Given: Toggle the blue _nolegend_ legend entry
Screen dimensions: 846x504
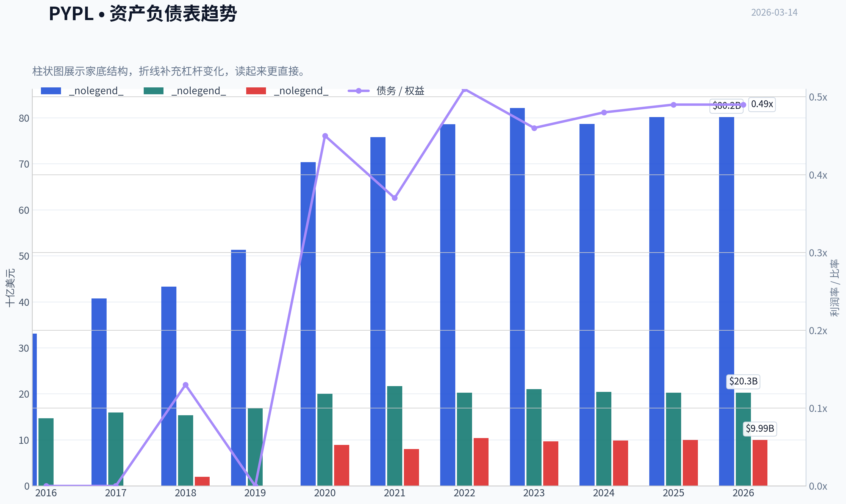Looking at the screenshot, I should pos(82,91).
